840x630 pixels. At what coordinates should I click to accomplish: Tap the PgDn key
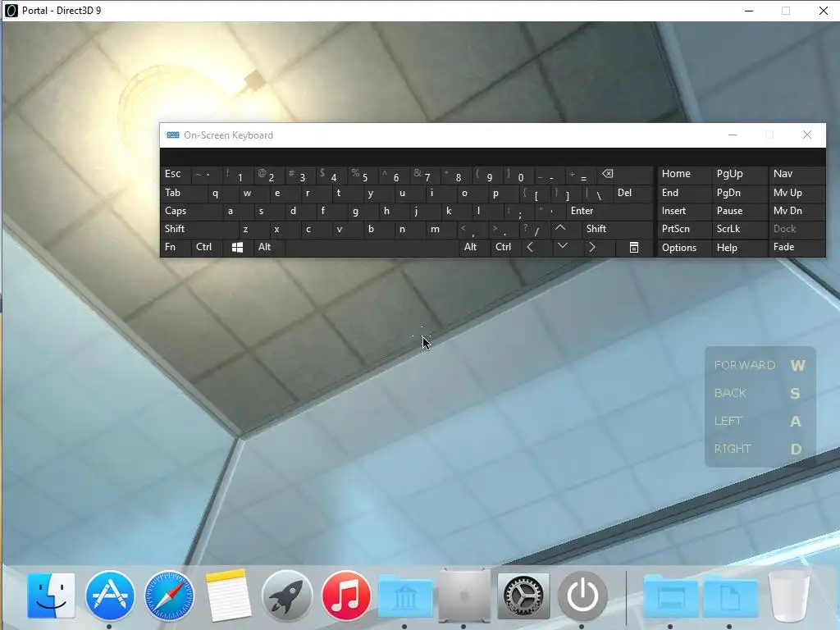[x=739, y=193]
